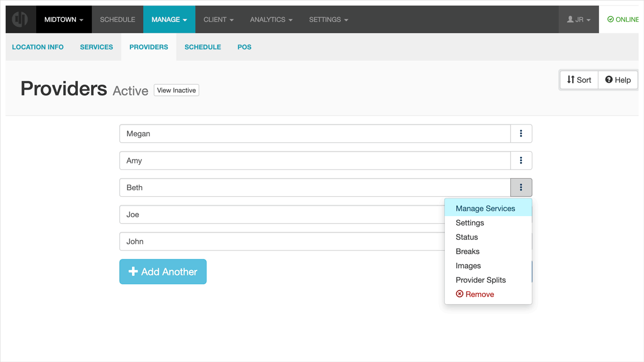Remove provider Beth from the menu
Image resolution: width=644 pixels, height=362 pixels.
click(x=474, y=294)
